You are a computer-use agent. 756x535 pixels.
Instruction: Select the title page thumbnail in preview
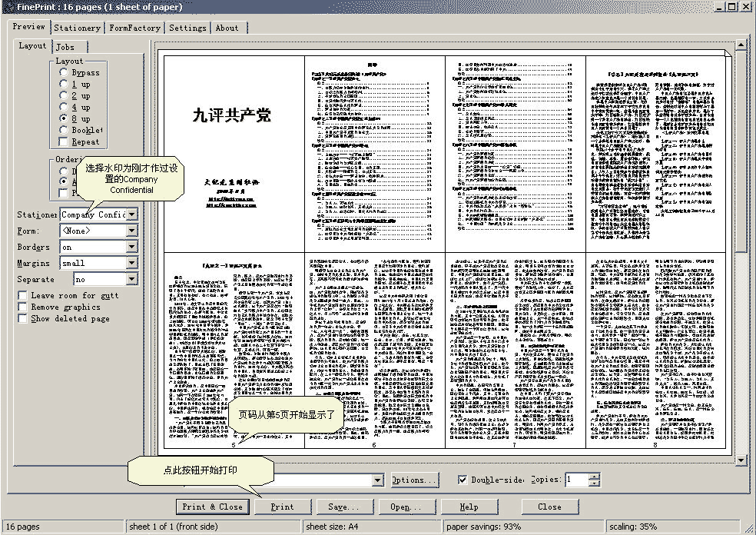(x=234, y=152)
